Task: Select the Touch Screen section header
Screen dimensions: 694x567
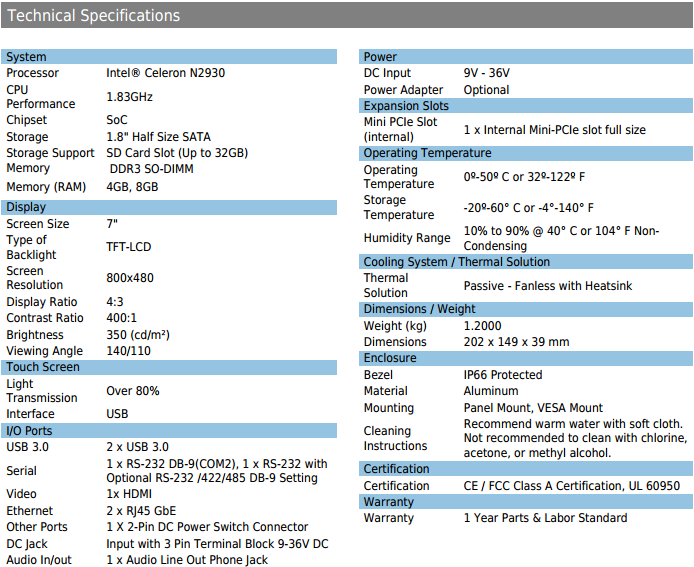Action: [x=169, y=367]
